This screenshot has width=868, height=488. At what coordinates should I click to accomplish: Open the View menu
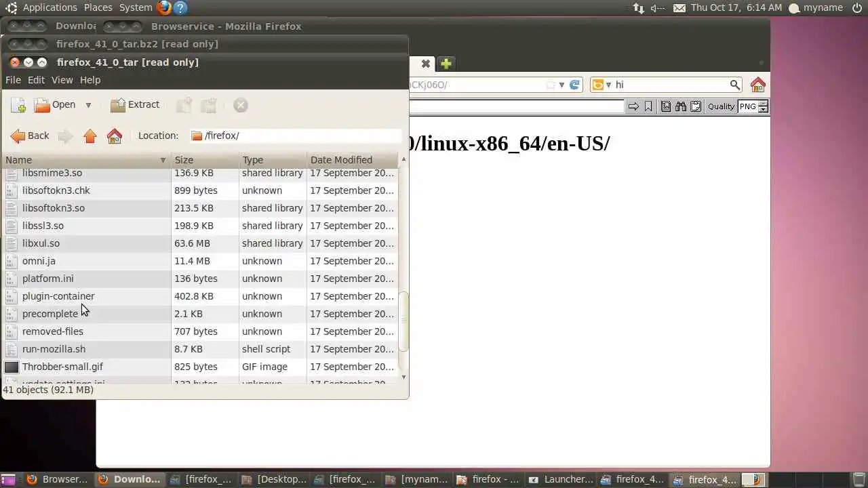pos(62,80)
